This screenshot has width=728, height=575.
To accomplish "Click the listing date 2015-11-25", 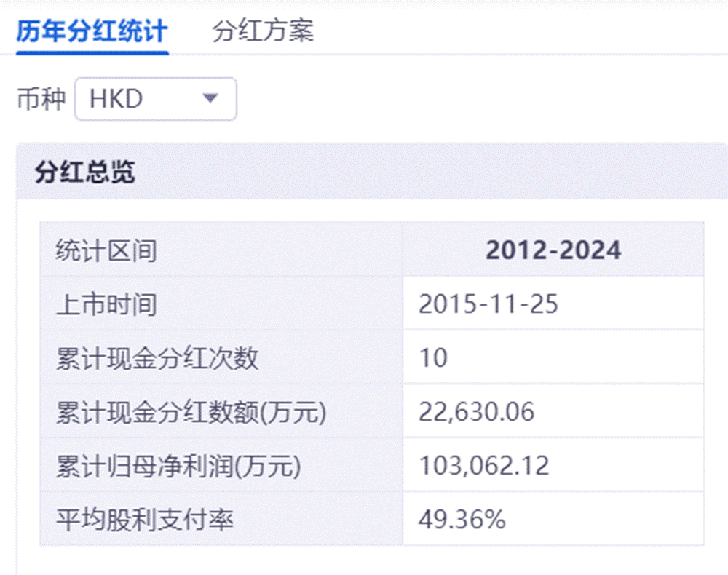I will [488, 304].
